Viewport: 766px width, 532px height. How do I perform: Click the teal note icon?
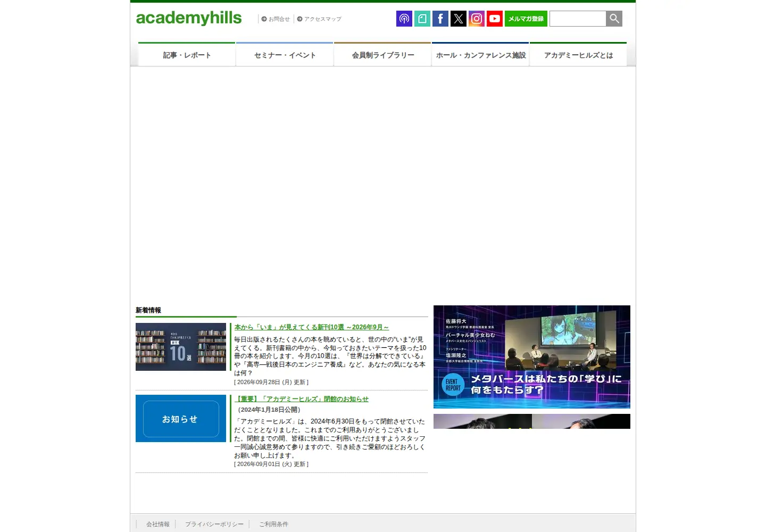tap(422, 19)
